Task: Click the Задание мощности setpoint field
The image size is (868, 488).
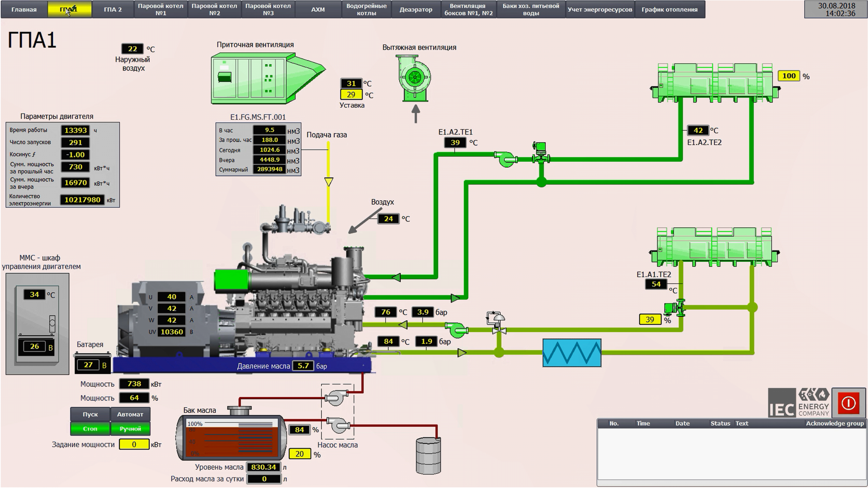Action: 134,445
